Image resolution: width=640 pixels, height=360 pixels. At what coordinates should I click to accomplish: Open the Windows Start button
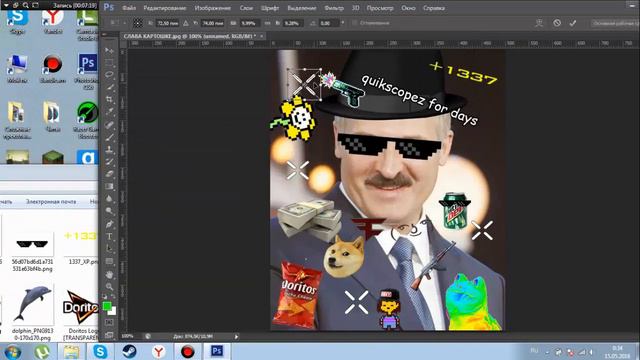[13, 351]
